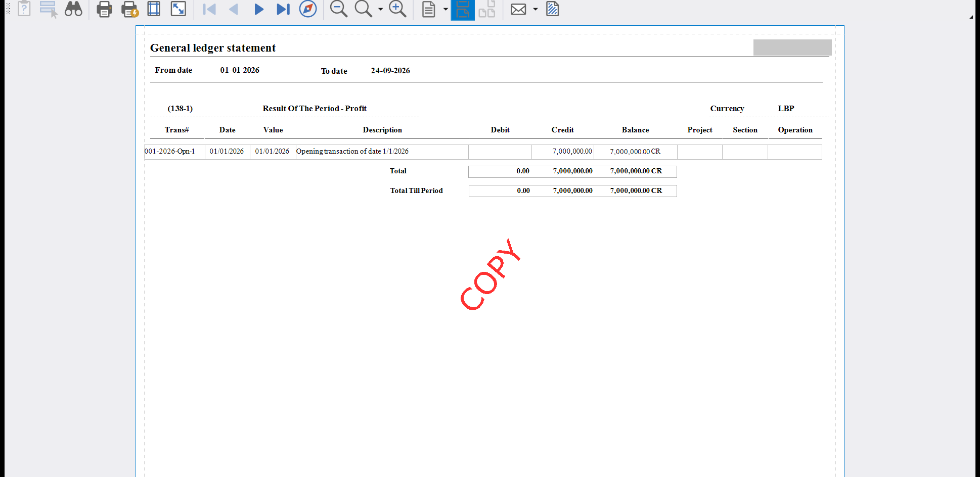Click transaction number 001-2026-Opn-1
Viewport: 980px width, 477px height.
[x=170, y=151]
